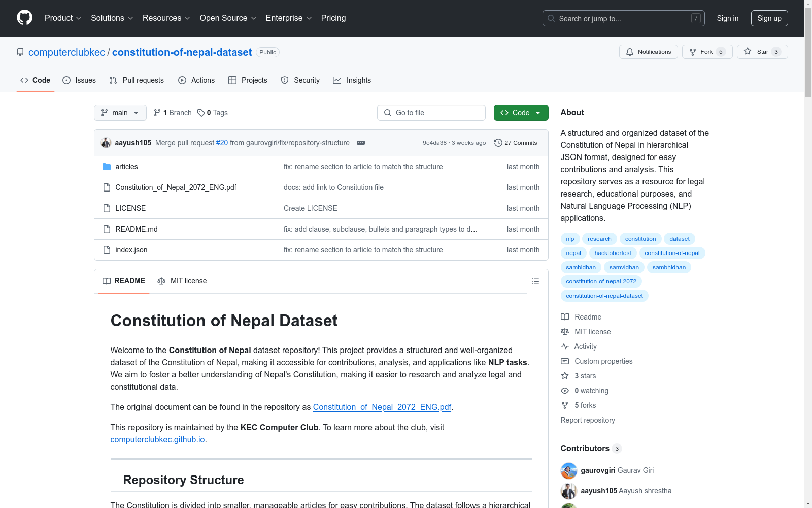Open the main branch selector dropdown

point(120,113)
